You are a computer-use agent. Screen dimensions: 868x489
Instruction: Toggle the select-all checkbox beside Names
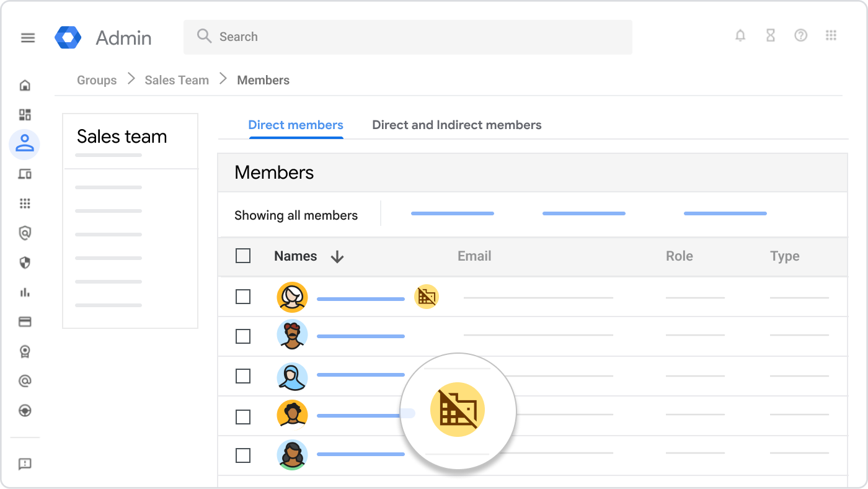[243, 256]
